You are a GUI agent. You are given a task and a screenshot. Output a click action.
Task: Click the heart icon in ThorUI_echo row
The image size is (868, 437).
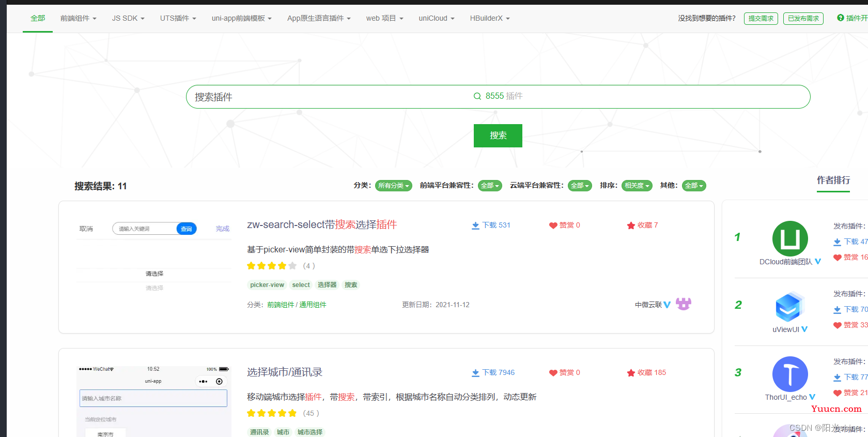pyautogui.click(x=838, y=393)
